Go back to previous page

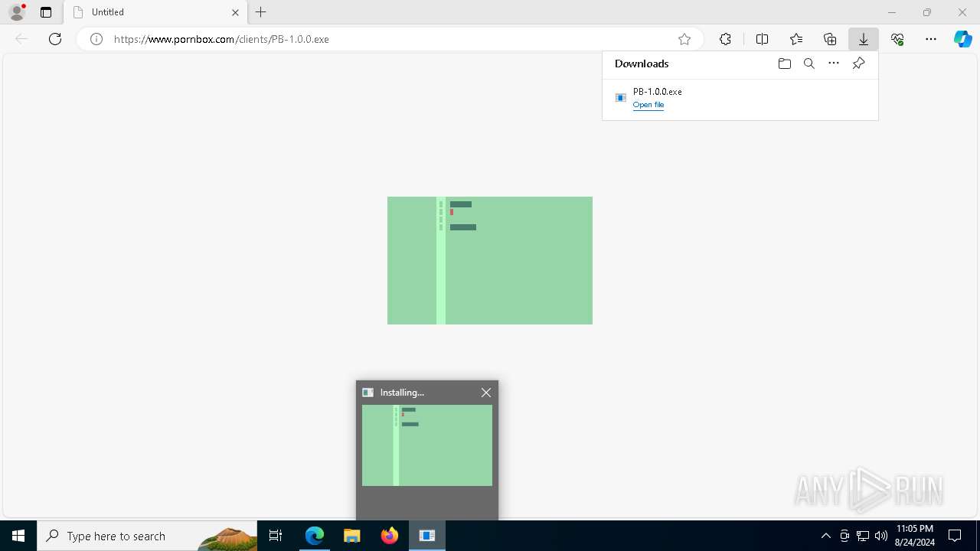pyautogui.click(x=21, y=39)
